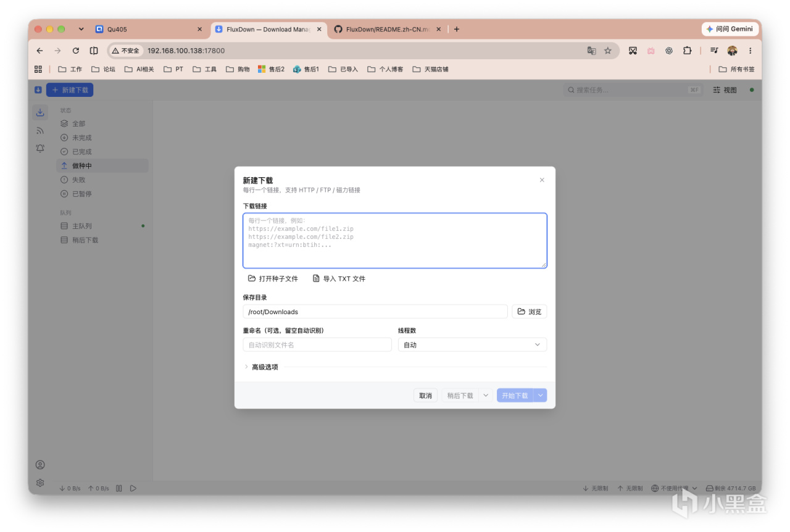Open the 视图 view options

[725, 90]
